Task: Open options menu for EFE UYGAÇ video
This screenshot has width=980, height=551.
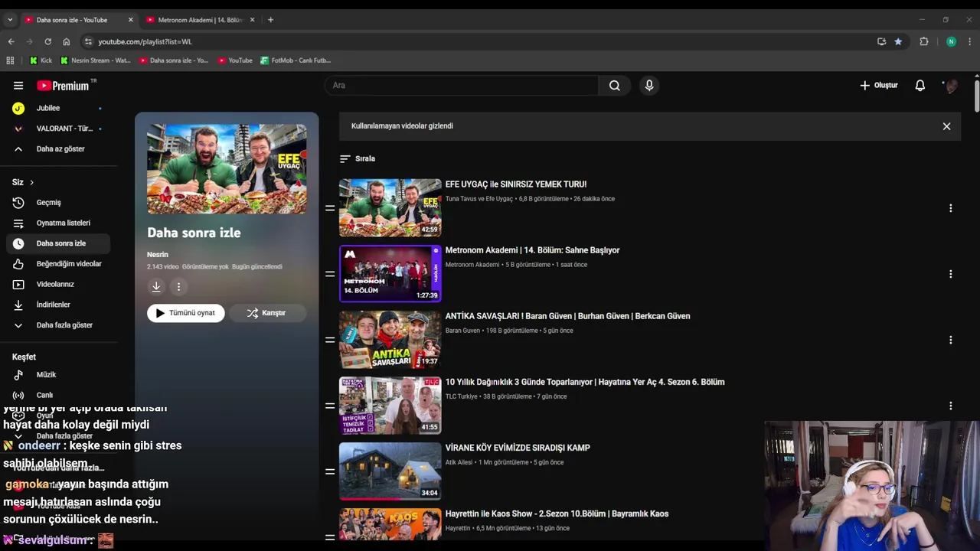Action: 950,208
